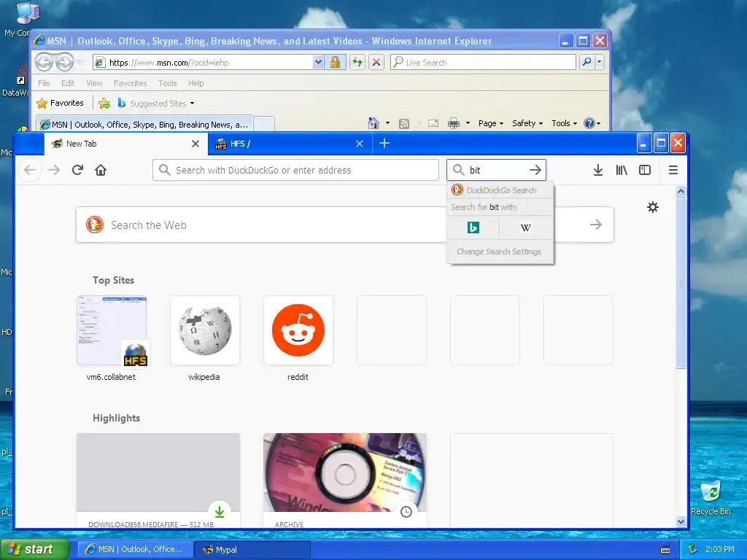Open IE Help menu

[x=196, y=83]
